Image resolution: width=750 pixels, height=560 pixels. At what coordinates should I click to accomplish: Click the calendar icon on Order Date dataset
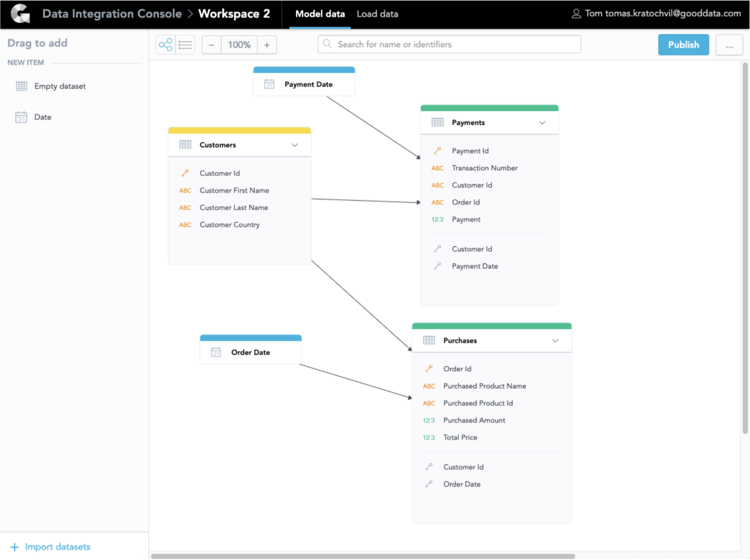216,352
